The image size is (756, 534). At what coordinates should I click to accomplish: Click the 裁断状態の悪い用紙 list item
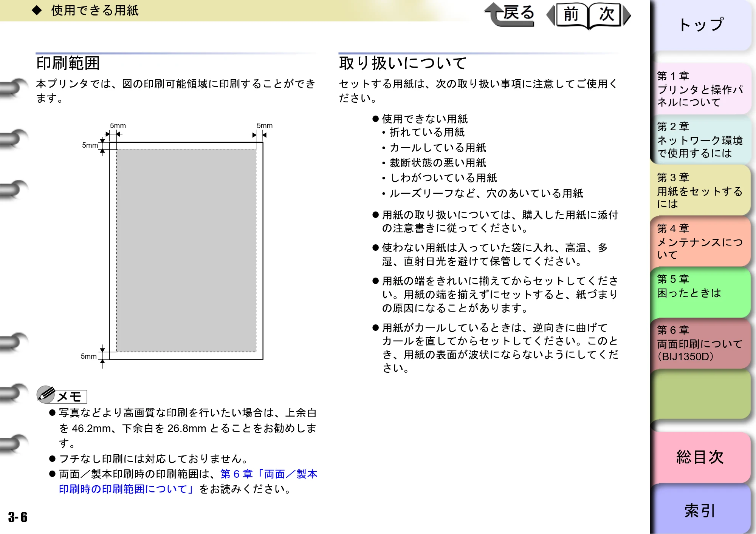(x=438, y=163)
